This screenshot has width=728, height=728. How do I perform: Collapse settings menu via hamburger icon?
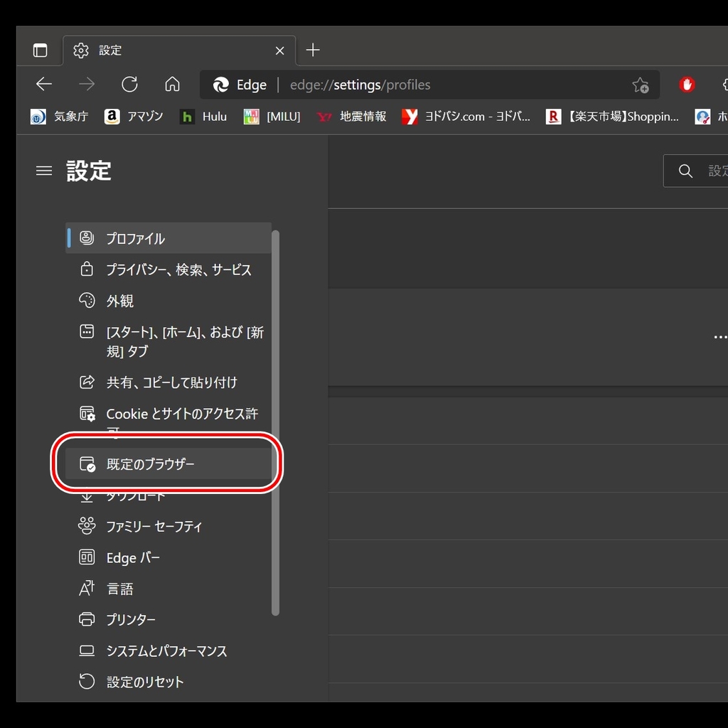point(44,171)
